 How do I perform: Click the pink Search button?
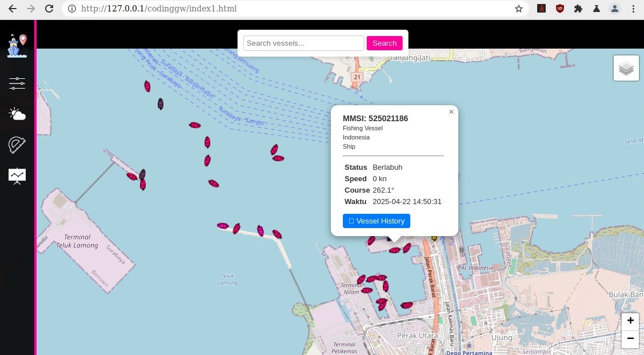coord(385,43)
